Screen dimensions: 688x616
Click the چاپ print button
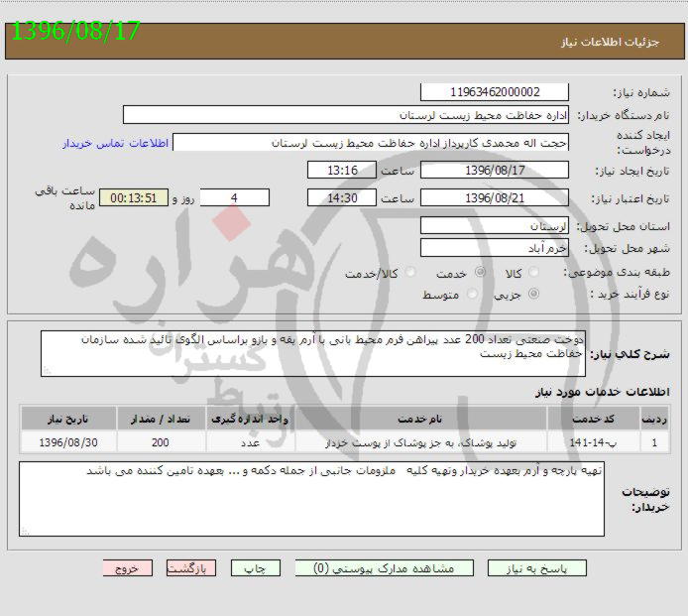point(256,568)
